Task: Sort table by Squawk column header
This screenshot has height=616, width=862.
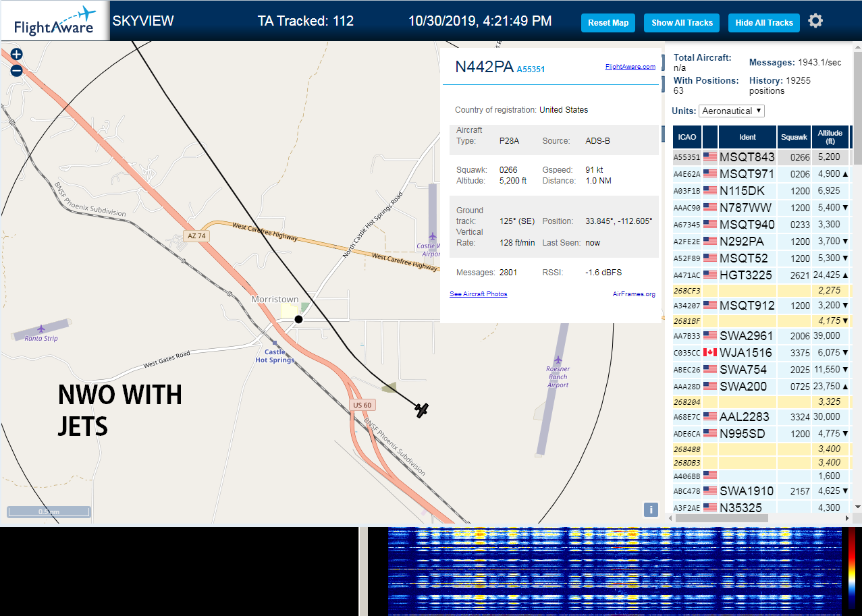Action: (794, 136)
